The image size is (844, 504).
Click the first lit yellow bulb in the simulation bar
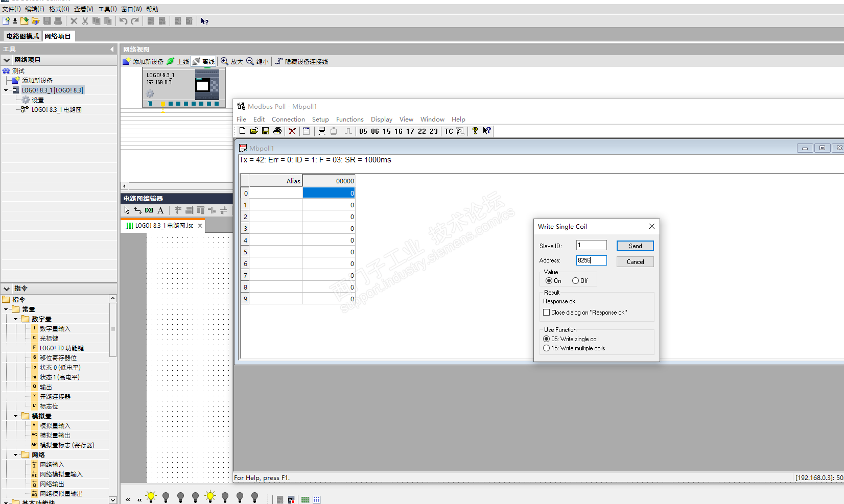click(151, 496)
